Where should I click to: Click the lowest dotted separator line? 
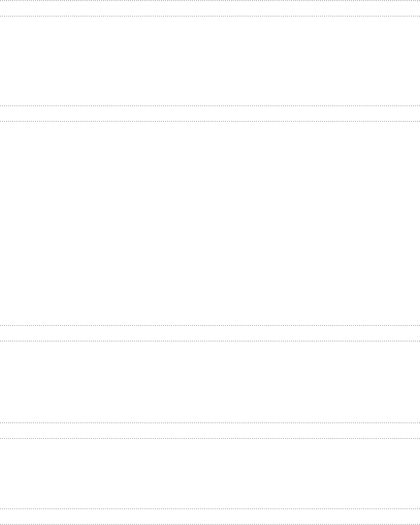coord(210,524)
